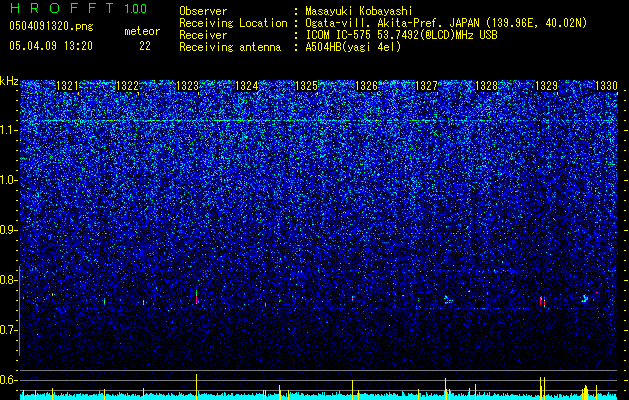Click the red meteor echo at 1323
Screen dimensions: 629x400
coord(197,297)
